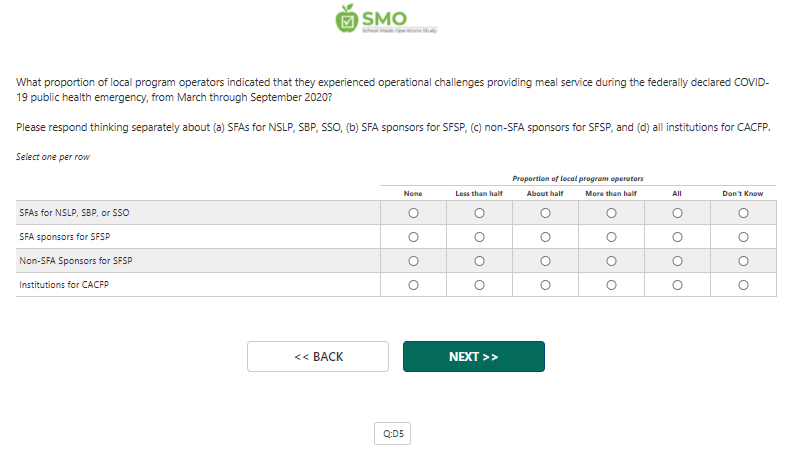The image size is (792, 457).
Task: Select Less than half for SFAs for NSLP row
Action: (x=479, y=213)
